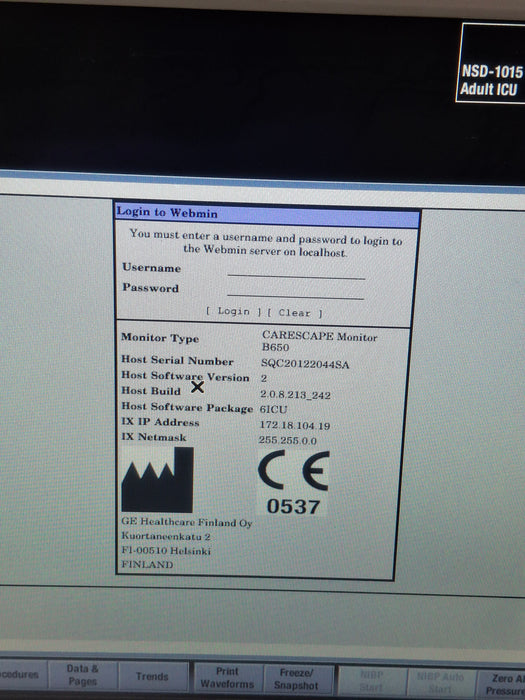Open Data & Pages menu
The image size is (525, 700).
83,675
